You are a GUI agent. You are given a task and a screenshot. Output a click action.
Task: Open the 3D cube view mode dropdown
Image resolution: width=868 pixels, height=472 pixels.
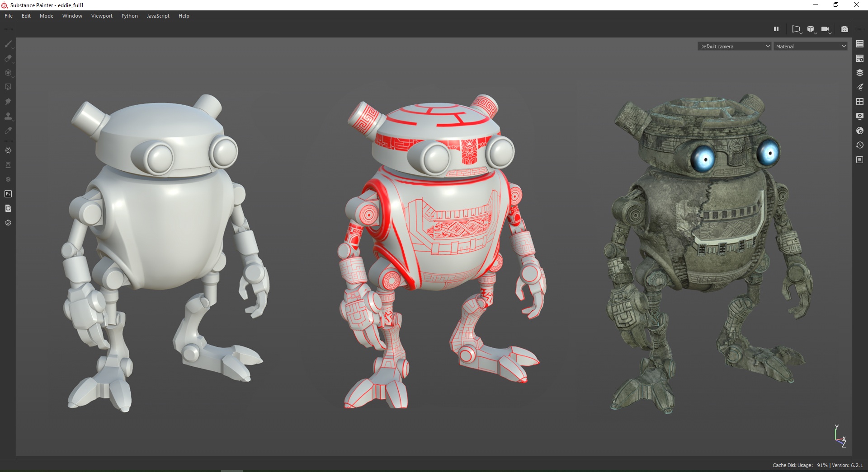tap(811, 29)
